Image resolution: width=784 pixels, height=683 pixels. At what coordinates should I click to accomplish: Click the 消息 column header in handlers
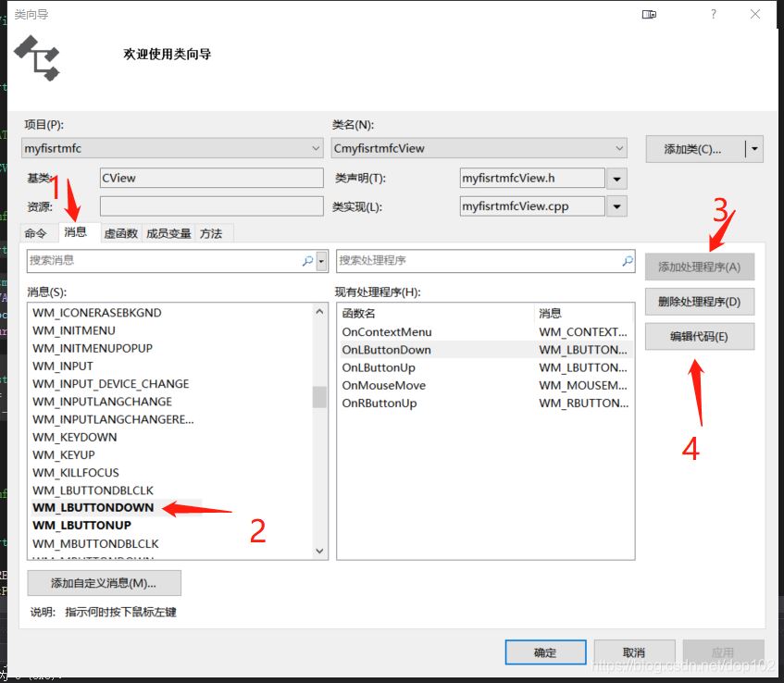pos(584,314)
